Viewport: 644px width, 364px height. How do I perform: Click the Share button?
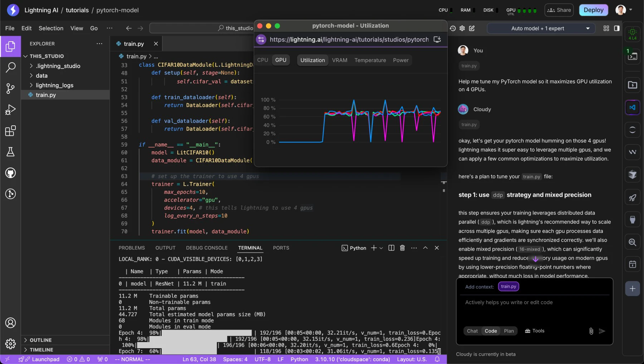(x=559, y=10)
